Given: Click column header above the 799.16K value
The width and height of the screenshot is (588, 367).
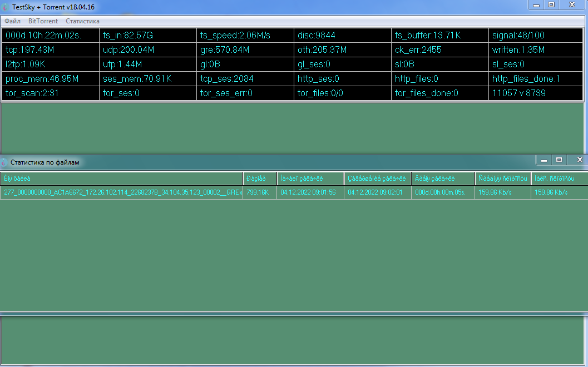Looking at the screenshot, I should click(x=260, y=178).
